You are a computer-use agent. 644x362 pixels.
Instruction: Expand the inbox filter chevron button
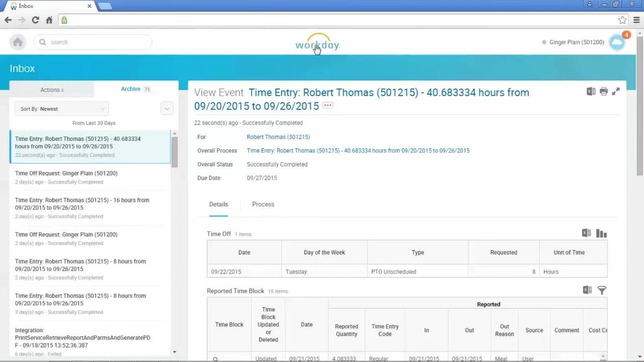click(167, 109)
